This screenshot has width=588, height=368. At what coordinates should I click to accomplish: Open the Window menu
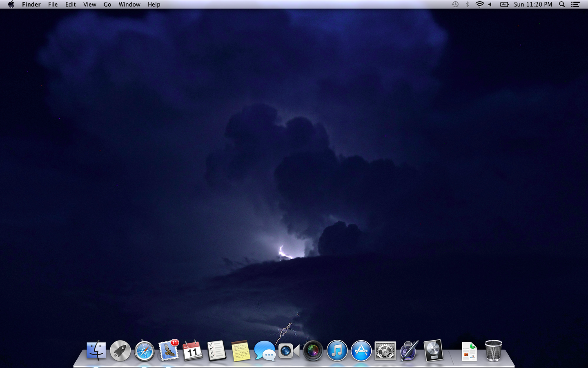coord(129,4)
